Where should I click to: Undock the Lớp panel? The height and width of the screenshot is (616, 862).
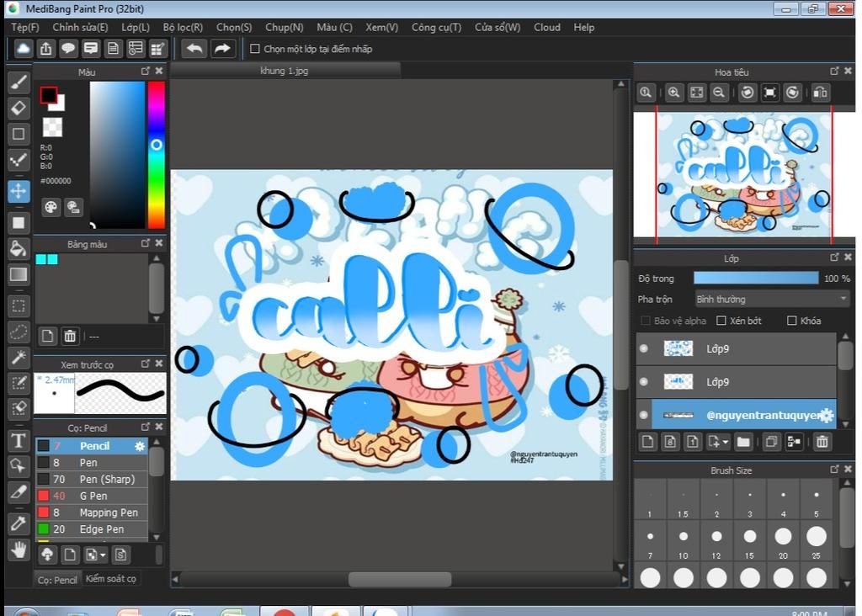coord(834,258)
